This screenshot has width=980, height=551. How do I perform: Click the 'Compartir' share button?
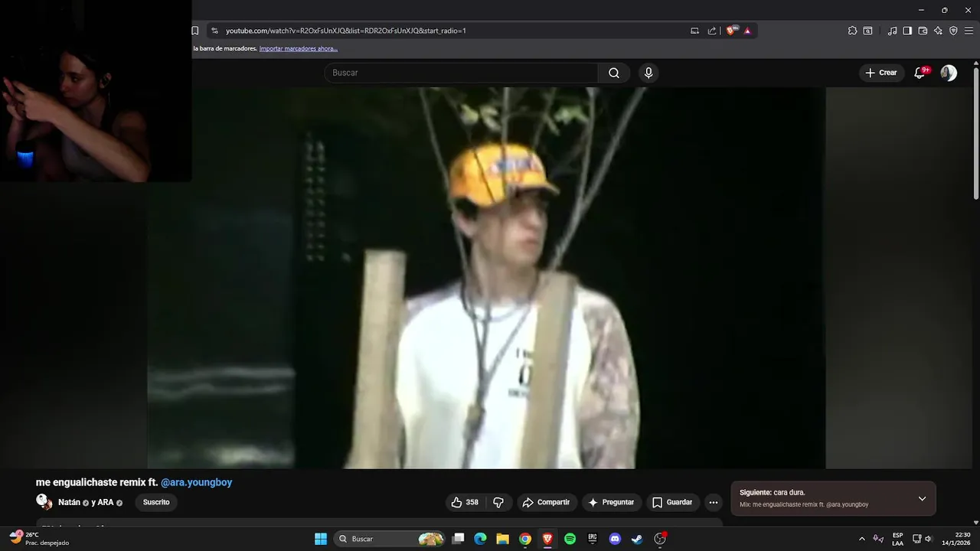click(546, 502)
